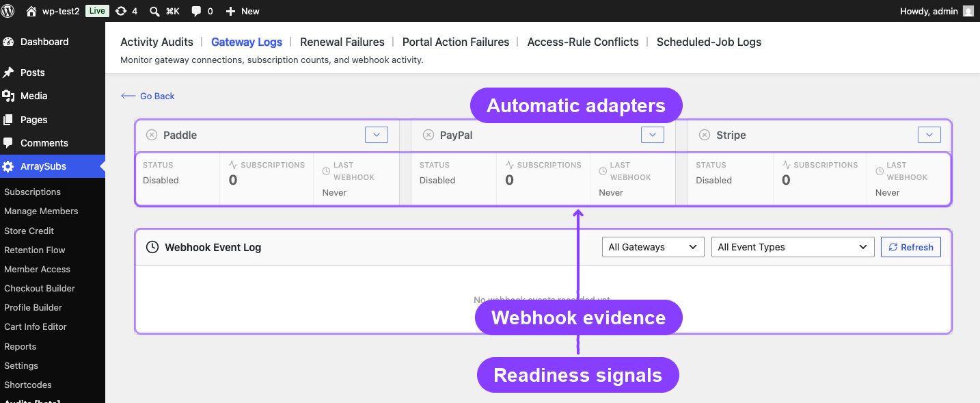
Task: Click the Go Back link
Action: (148, 96)
